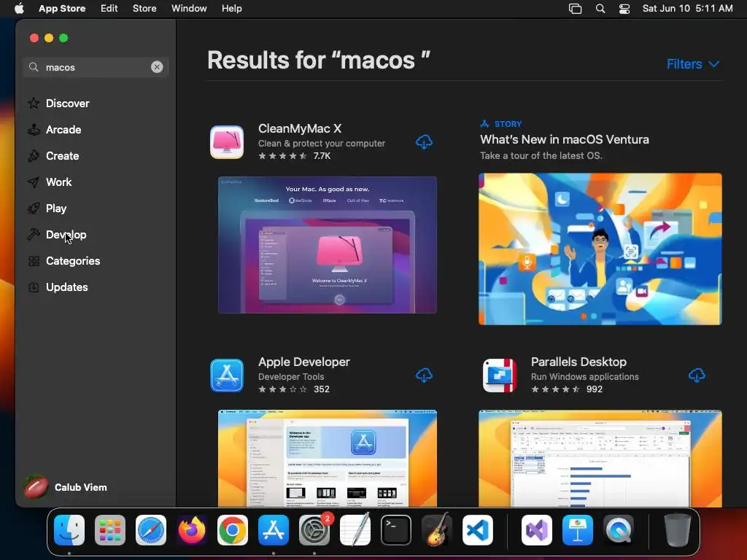Screen dimensions: 747x560
Task: Open TextEdit from the Dock
Action: pyautogui.click(x=355, y=530)
